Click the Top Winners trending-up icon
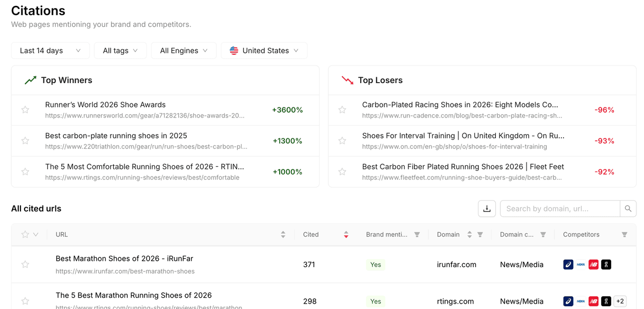Viewport: 644px width, 309px height. [x=31, y=80]
